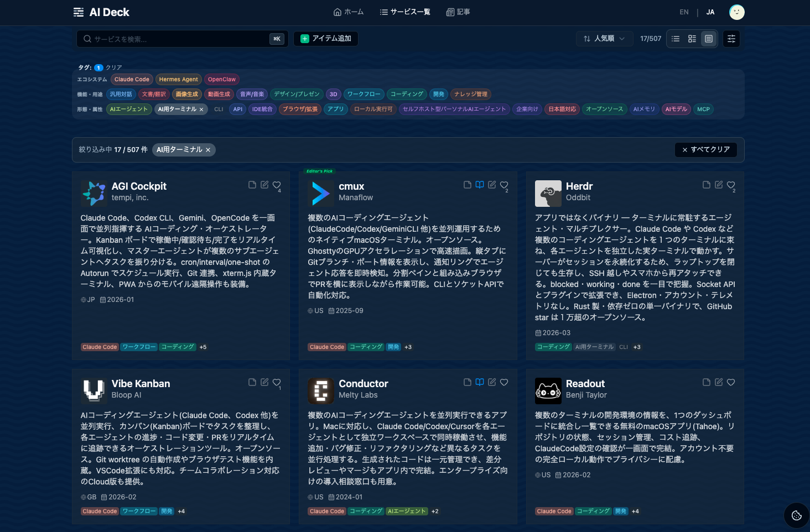Open the article book icon on cmux
The width and height of the screenshot is (810, 532).
pos(480,185)
